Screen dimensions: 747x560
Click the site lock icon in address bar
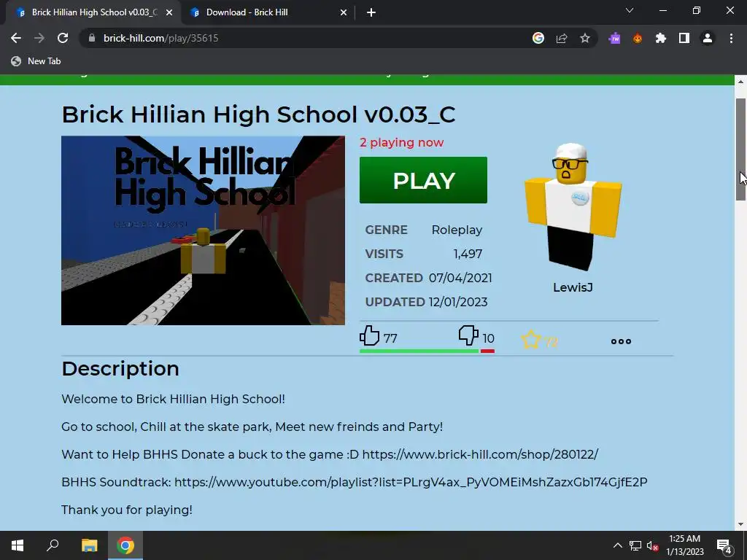(92, 38)
